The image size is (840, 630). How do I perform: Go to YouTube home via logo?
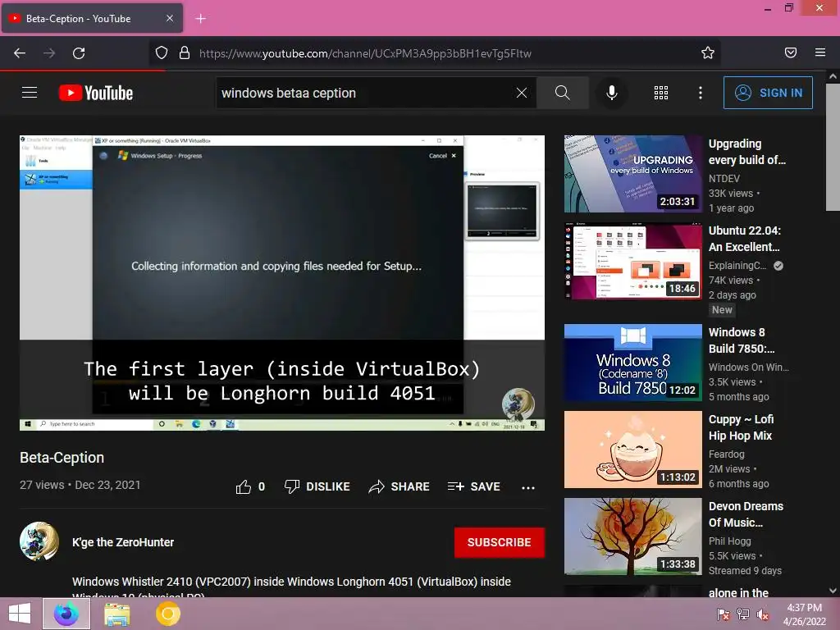coord(96,93)
